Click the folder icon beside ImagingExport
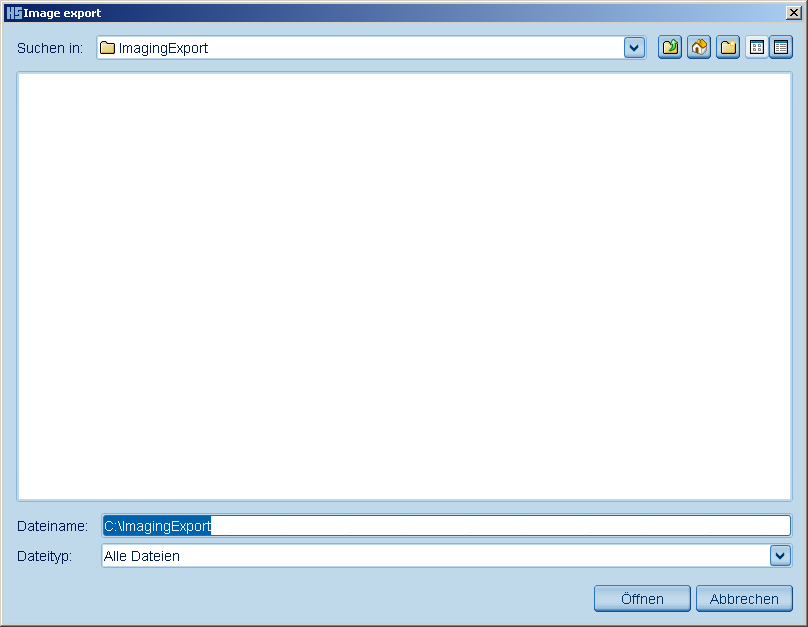 click(x=108, y=48)
